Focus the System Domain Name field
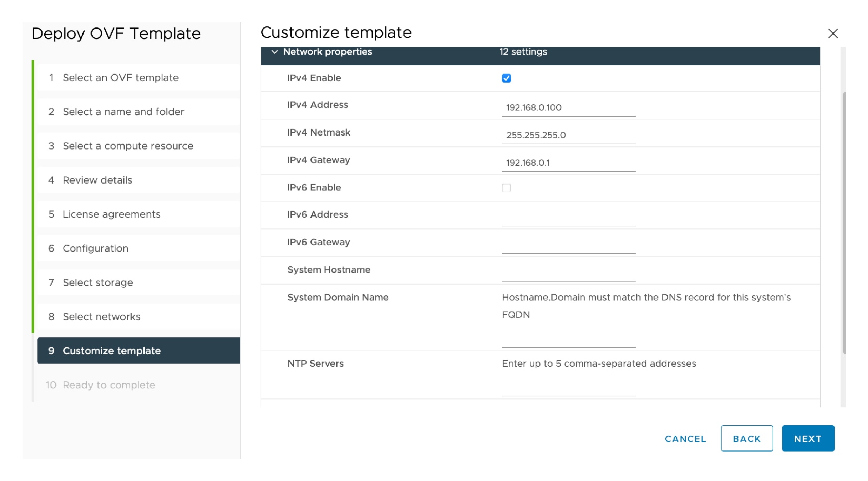Viewport: 868px width, 481px height. point(568,339)
